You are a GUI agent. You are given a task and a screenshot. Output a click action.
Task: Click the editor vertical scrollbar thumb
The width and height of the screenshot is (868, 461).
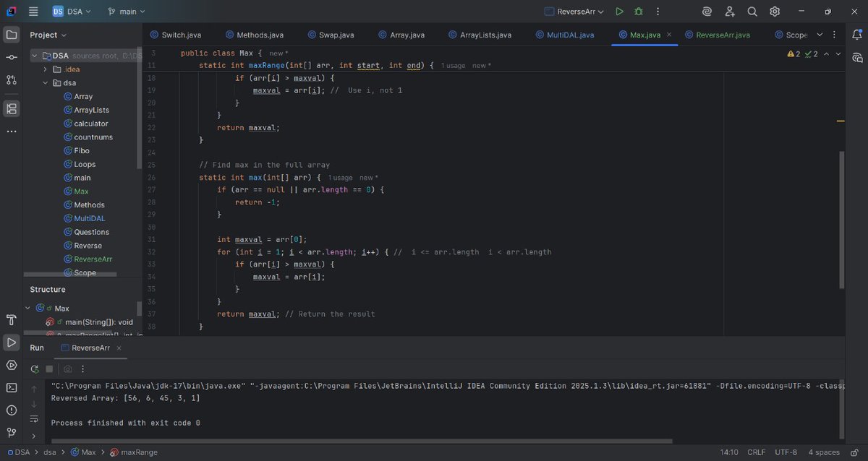click(x=841, y=220)
